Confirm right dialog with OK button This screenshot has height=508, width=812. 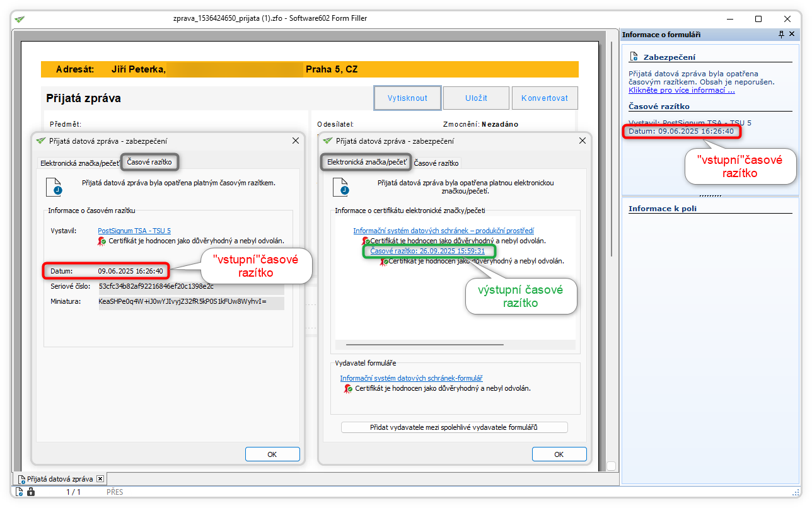[559, 454]
